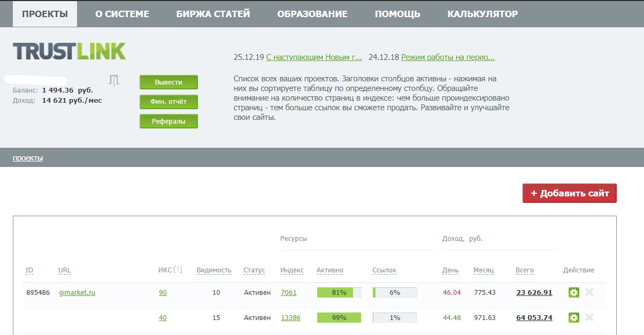Sort by ИКС column header

[x=165, y=270]
